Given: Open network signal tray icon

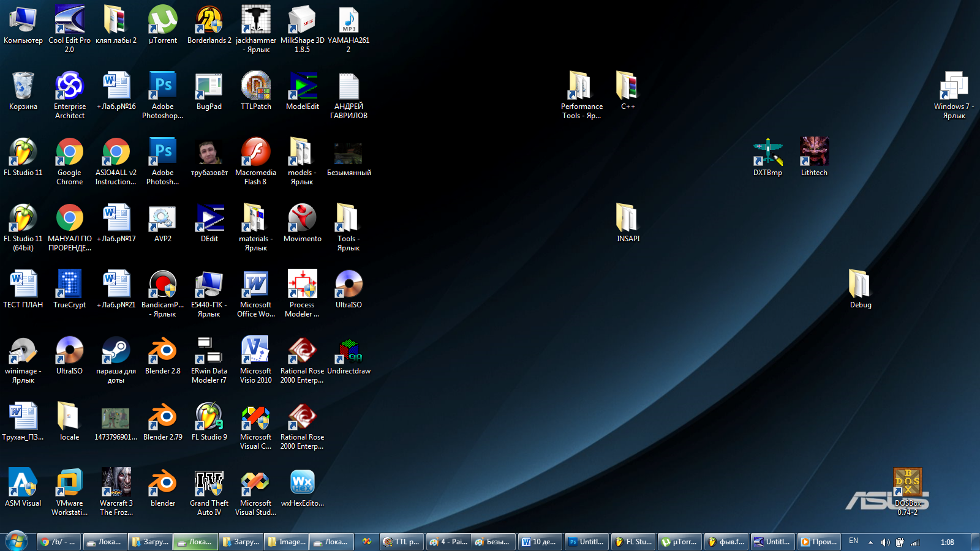Looking at the screenshot, I should click(915, 542).
